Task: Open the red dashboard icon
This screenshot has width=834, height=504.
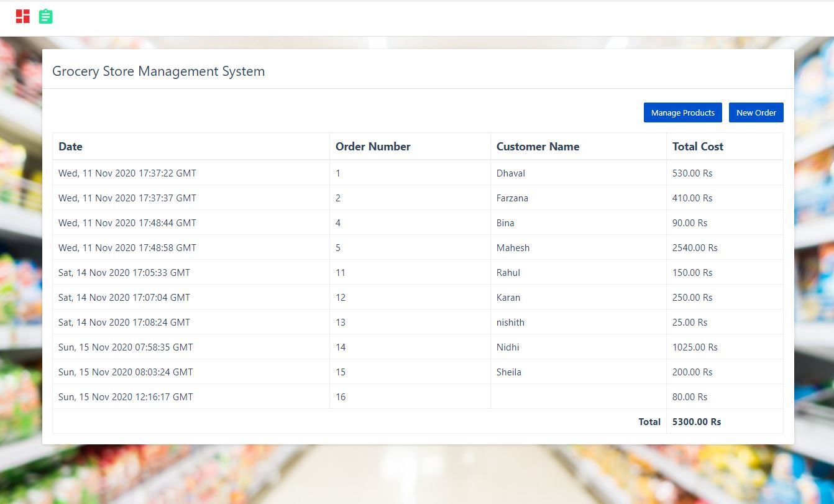Action: [23, 16]
